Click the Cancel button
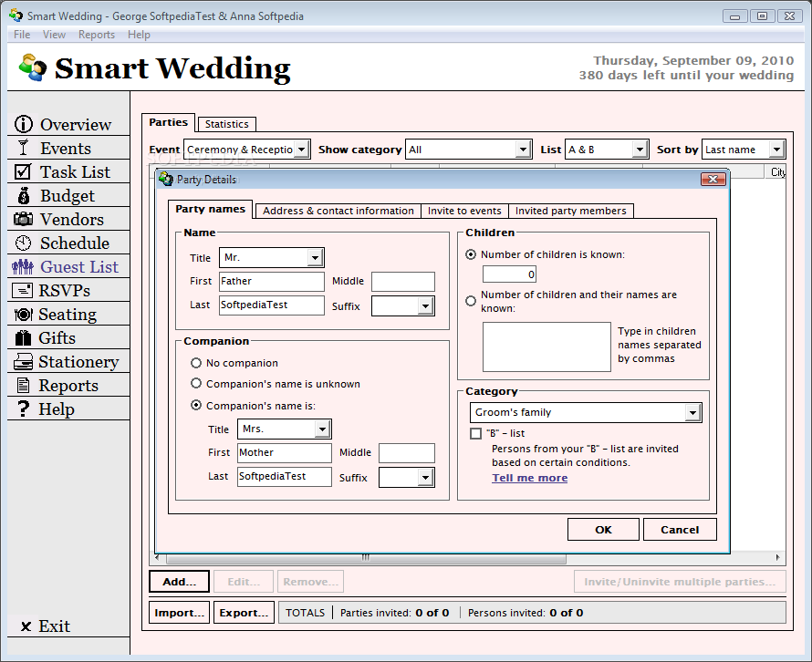812x662 pixels. pyautogui.click(x=680, y=530)
